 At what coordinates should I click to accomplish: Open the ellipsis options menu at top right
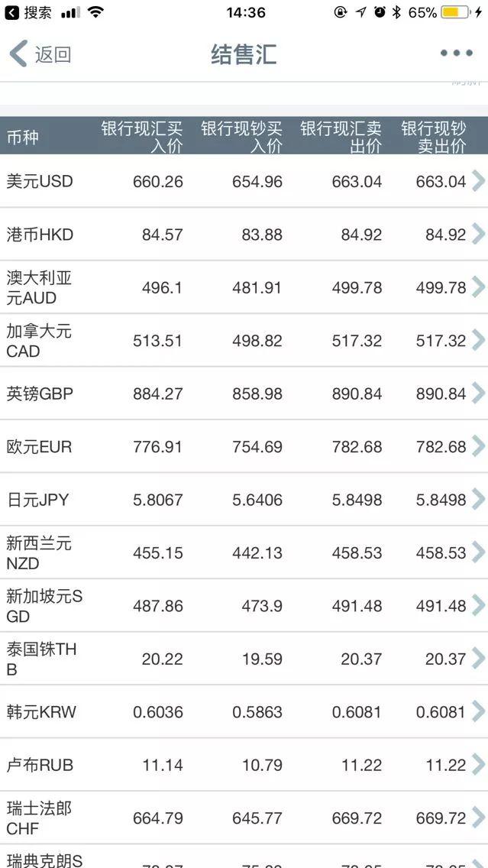coord(456,53)
